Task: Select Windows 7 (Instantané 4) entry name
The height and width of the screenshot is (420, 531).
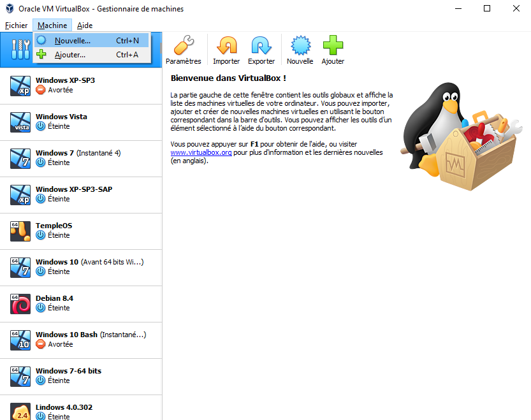Action: 78,153
